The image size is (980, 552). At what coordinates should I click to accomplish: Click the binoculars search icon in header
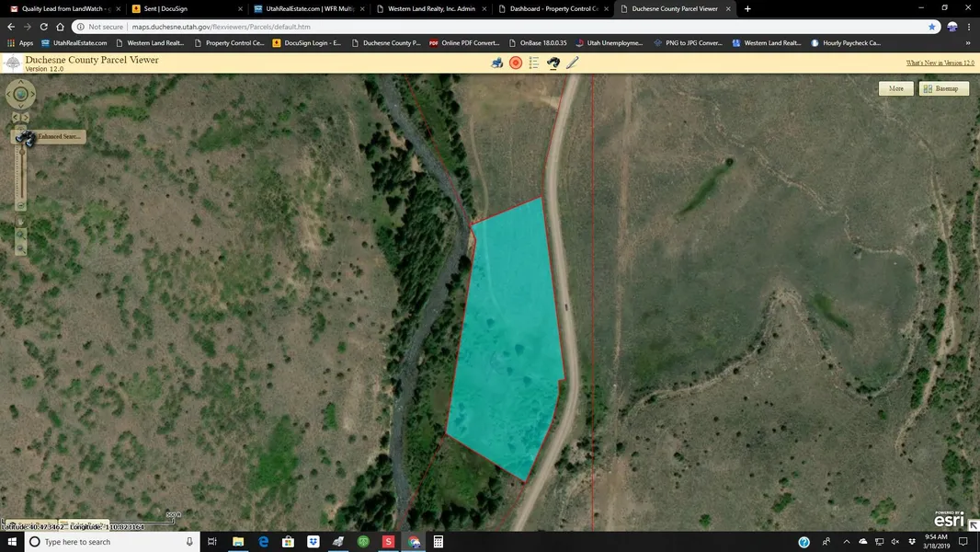[x=553, y=63]
